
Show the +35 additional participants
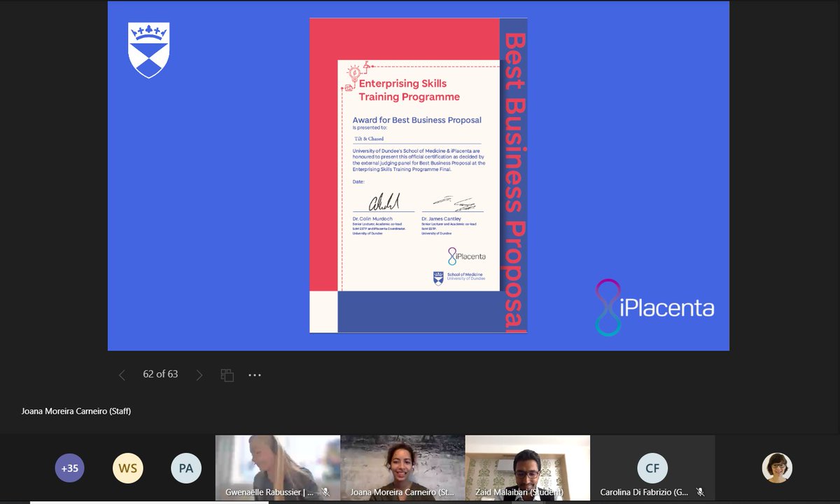(70, 468)
